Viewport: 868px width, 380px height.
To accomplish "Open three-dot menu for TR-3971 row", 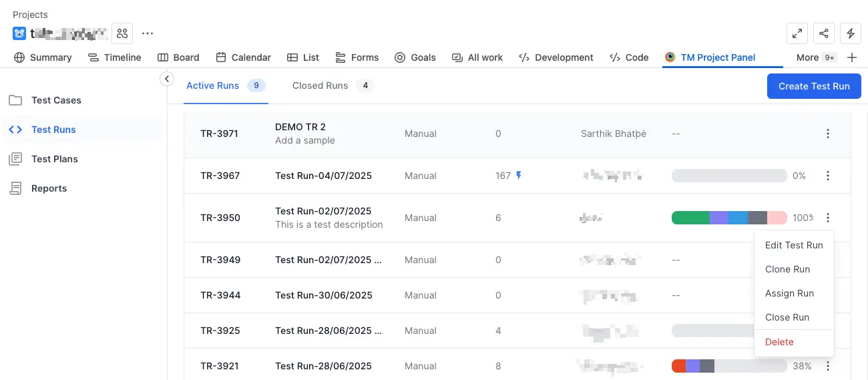I will pos(828,134).
